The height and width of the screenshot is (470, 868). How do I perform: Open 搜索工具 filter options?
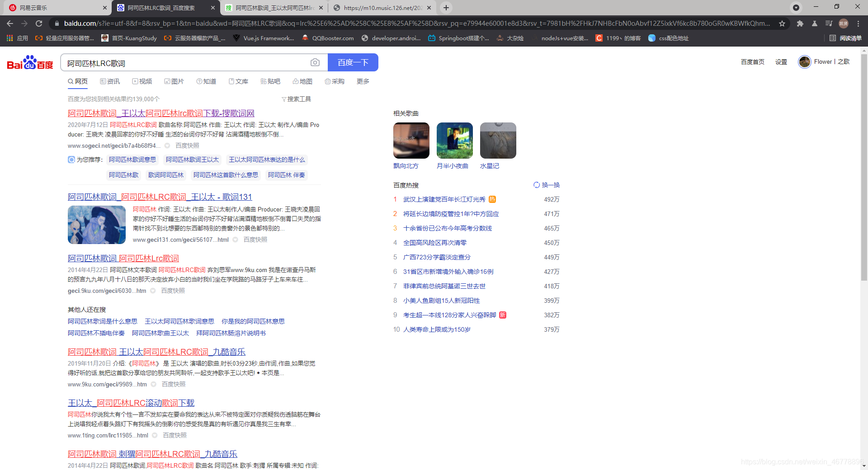click(296, 99)
